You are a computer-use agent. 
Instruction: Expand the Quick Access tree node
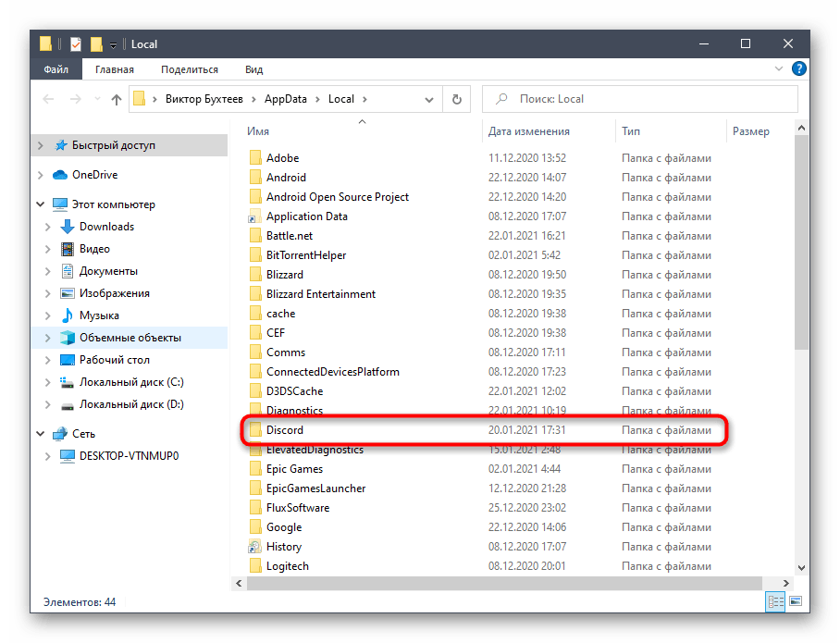tap(40, 145)
